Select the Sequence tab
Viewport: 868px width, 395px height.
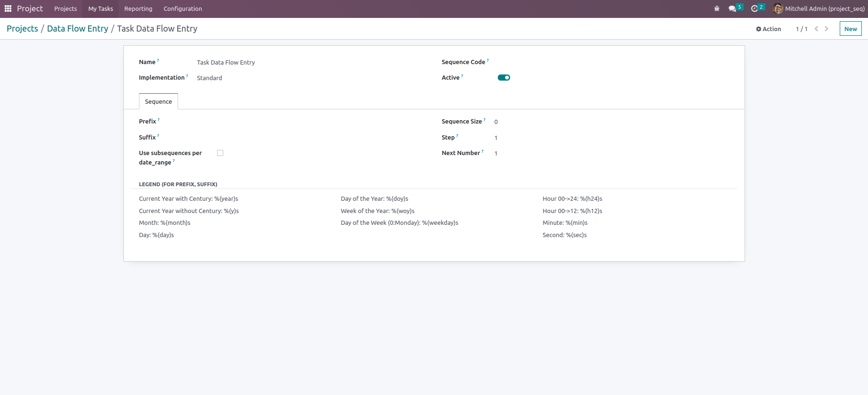pyautogui.click(x=158, y=101)
